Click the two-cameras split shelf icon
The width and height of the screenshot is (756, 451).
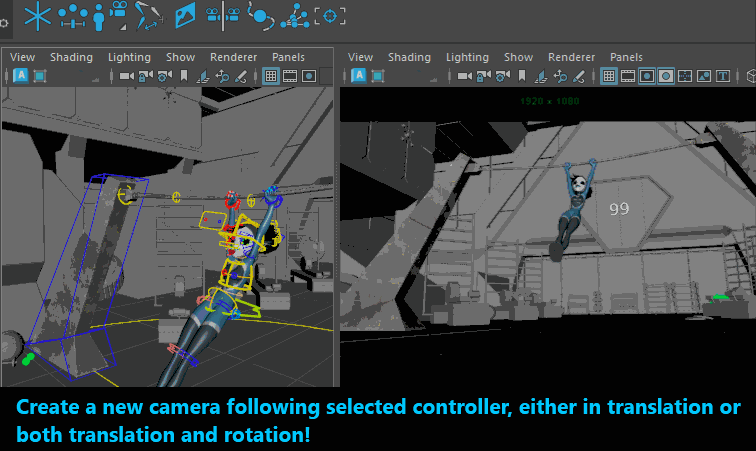221,15
